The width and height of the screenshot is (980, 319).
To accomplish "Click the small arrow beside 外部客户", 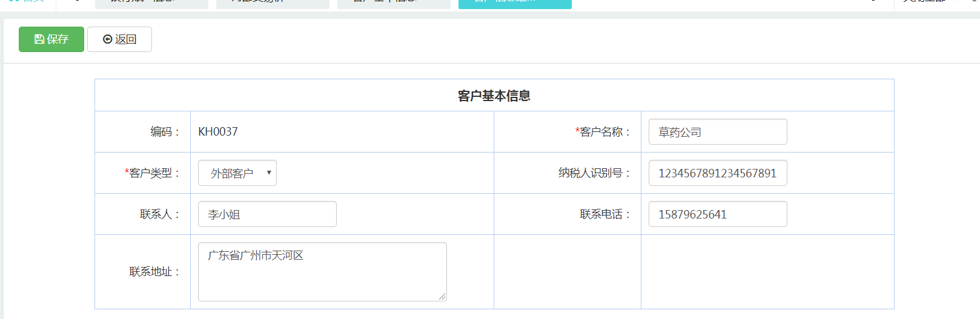I will [269, 173].
